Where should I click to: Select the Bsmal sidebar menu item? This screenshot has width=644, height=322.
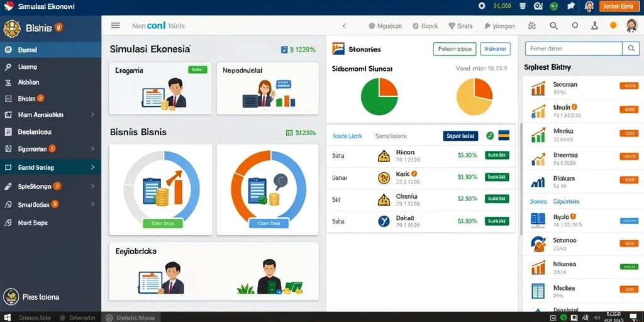[x=50, y=50]
